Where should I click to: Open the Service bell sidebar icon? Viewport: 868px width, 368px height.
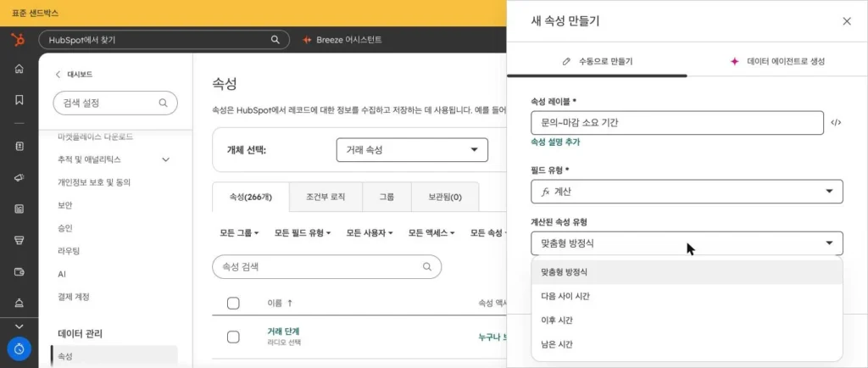pyautogui.click(x=19, y=303)
